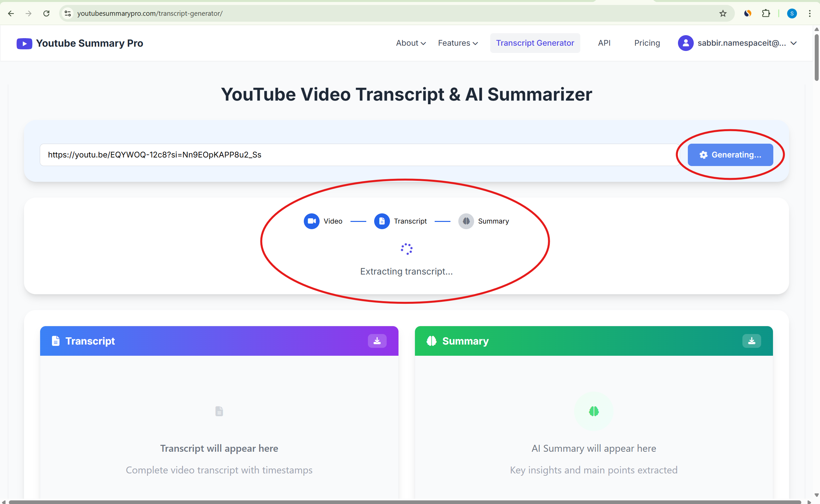Select the Transcript document step icon

(382, 221)
